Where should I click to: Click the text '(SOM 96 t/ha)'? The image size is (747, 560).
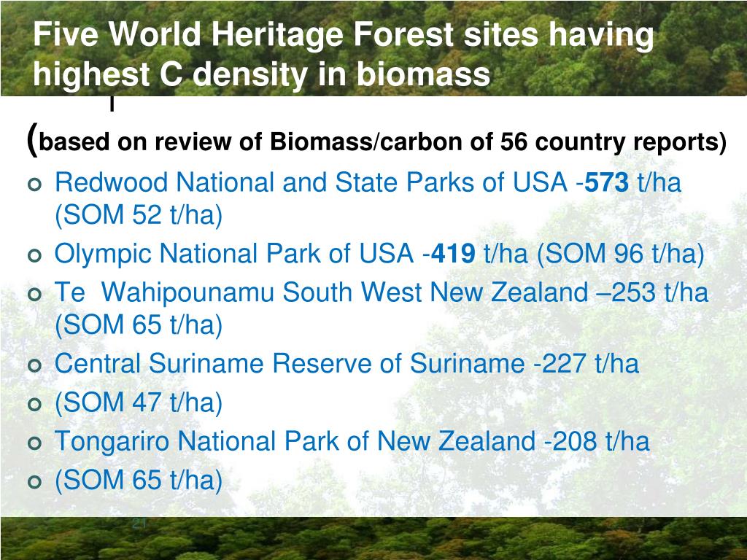click(x=621, y=253)
